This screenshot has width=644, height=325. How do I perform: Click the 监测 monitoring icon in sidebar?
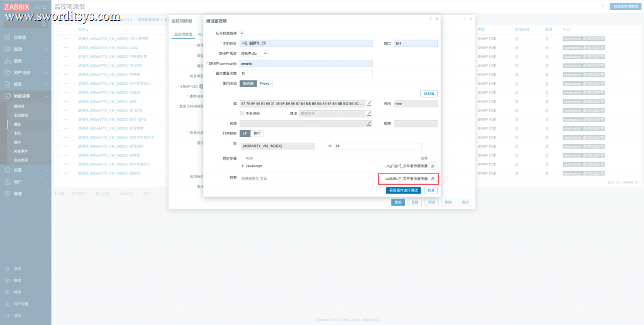pyautogui.click(x=8, y=49)
